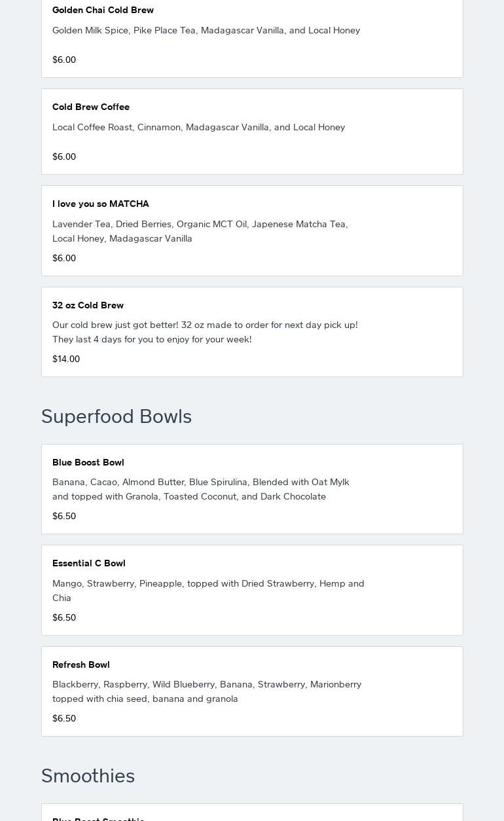504x821 pixels.
Task: Click the Smoothies section heading
Action: 88,776
